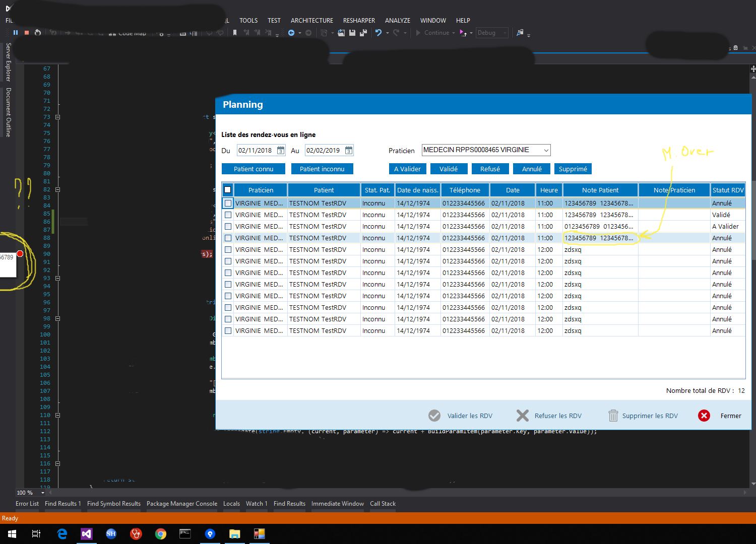
Task: Open the ANALYZE menu
Action: point(398,20)
